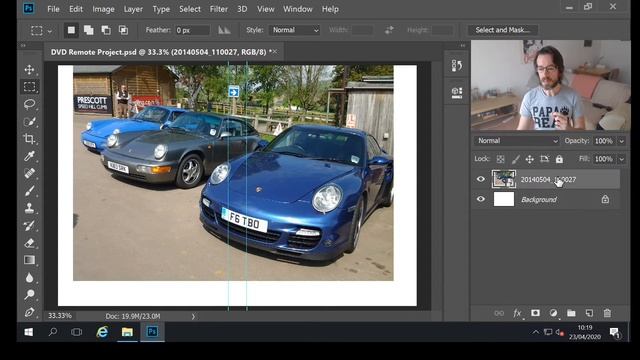640x360 pixels.
Task: Click the Background layer lock icon
Action: point(605,199)
